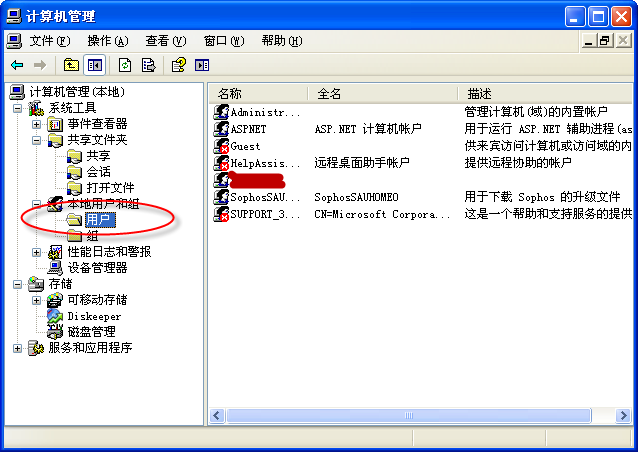Click the Back arrow toolbar icon
This screenshot has width=638, height=452.
(17, 65)
